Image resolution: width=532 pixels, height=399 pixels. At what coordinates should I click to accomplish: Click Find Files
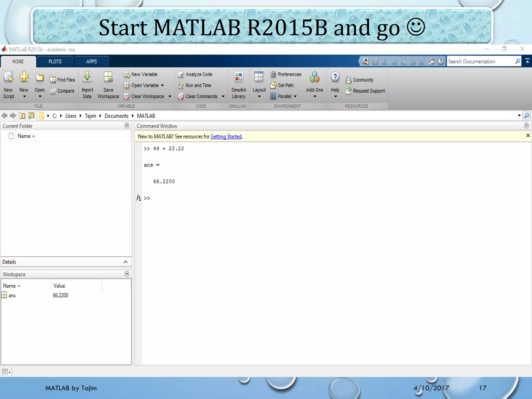coord(63,80)
